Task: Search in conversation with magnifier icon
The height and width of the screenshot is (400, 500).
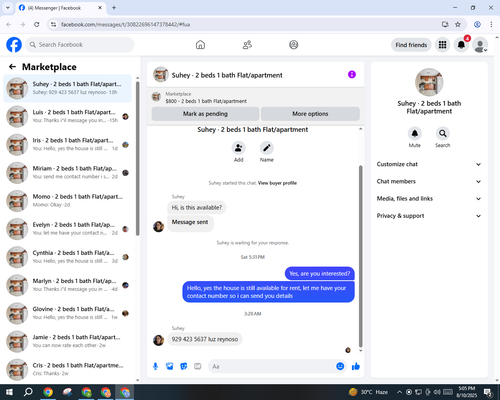Action: (x=443, y=134)
